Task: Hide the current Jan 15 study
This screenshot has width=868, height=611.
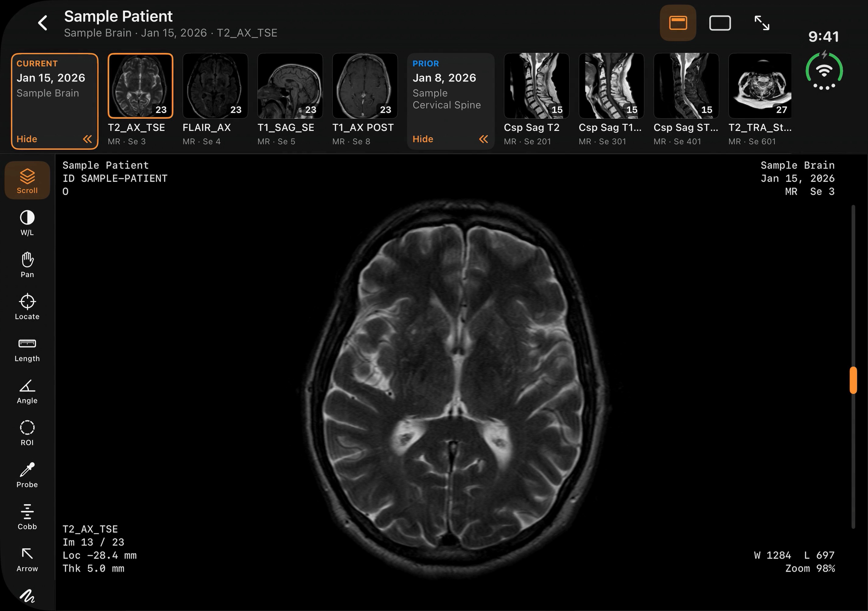Action: point(27,139)
